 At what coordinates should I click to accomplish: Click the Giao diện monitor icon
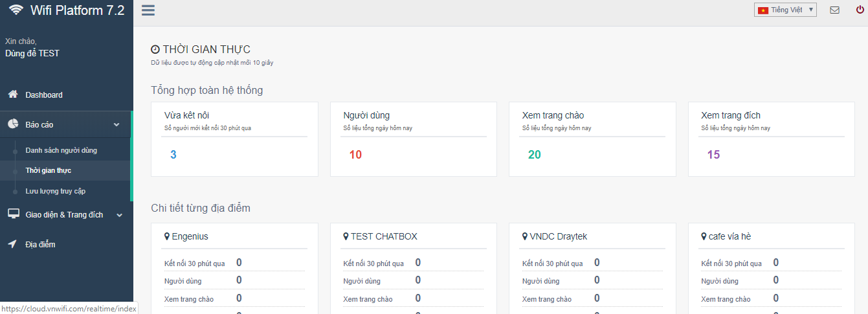coord(13,214)
